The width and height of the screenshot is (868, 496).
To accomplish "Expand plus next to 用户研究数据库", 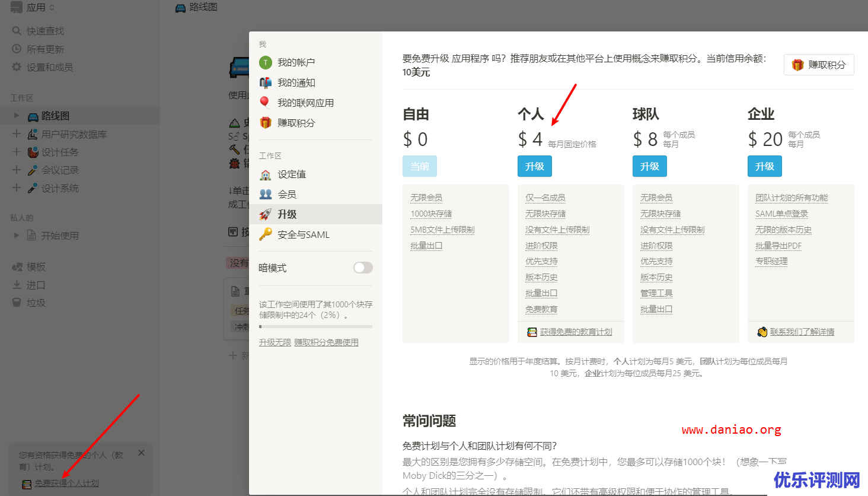I will pyautogui.click(x=17, y=133).
